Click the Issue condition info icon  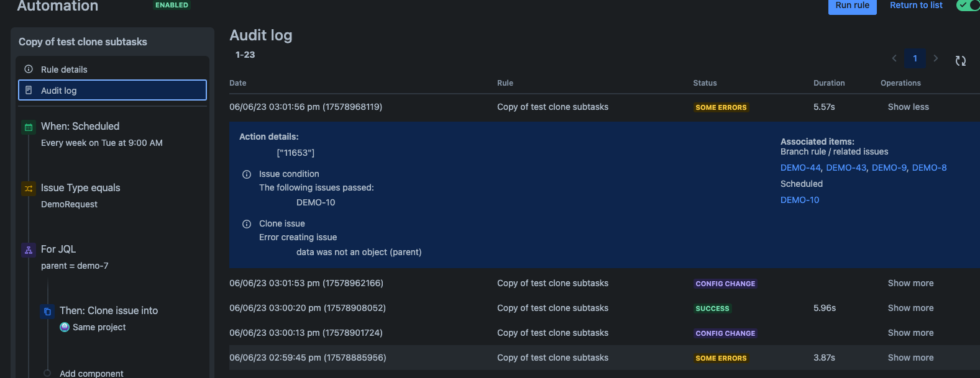pos(247,174)
